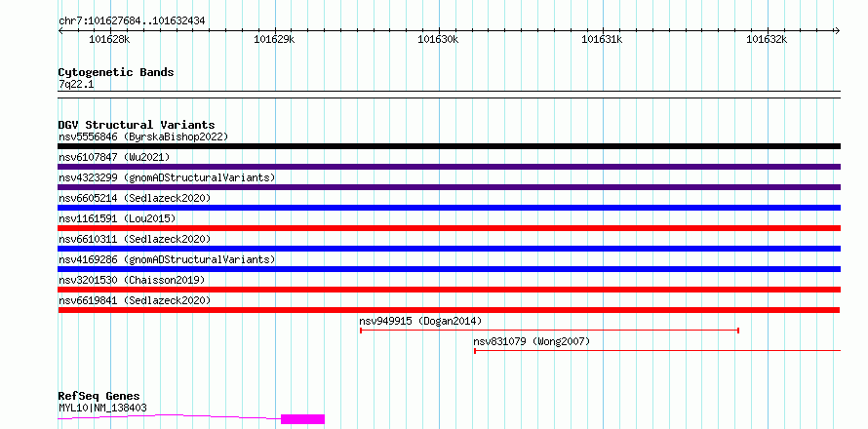The height and width of the screenshot is (429, 868).
Task: Open nsv6610311 (Sedlazeck2020) label
Action: click(135, 239)
